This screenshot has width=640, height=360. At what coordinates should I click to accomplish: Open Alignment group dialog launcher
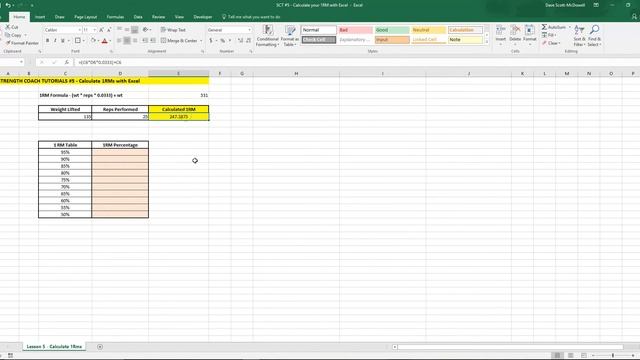[x=202, y=51]
